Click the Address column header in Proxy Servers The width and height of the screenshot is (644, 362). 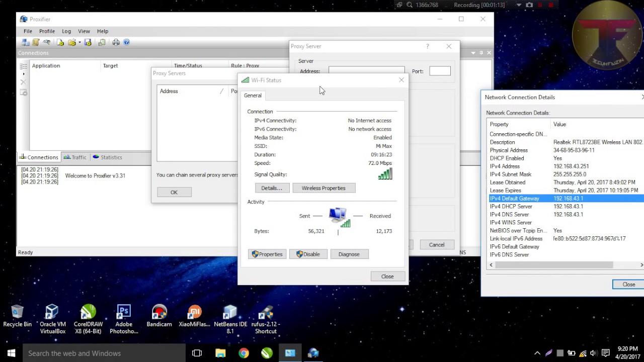click(x=191, y=92)
